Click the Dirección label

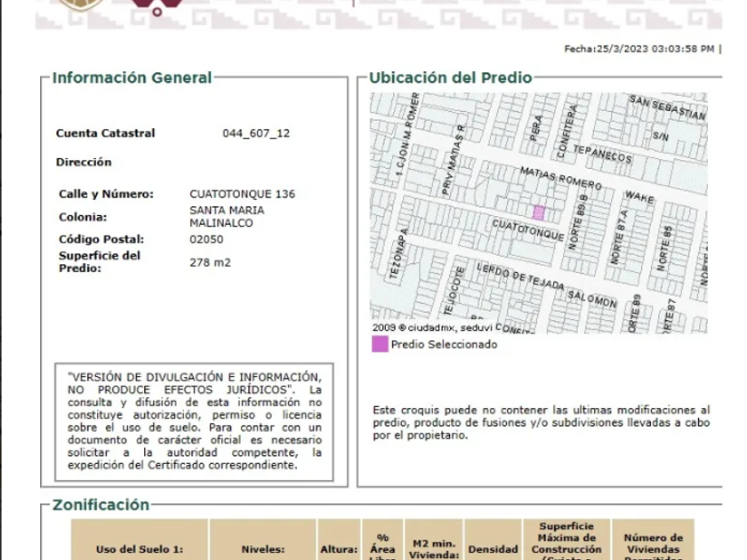click(84, 162)
